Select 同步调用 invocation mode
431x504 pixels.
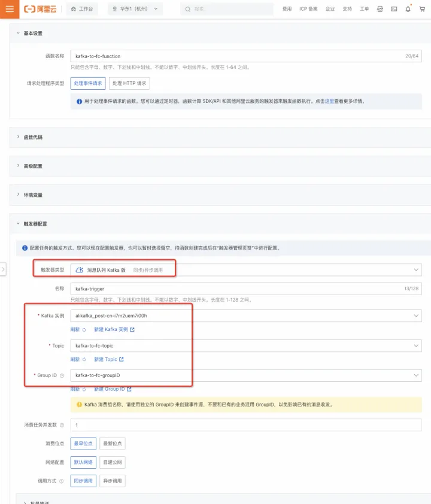pos(83,481)
